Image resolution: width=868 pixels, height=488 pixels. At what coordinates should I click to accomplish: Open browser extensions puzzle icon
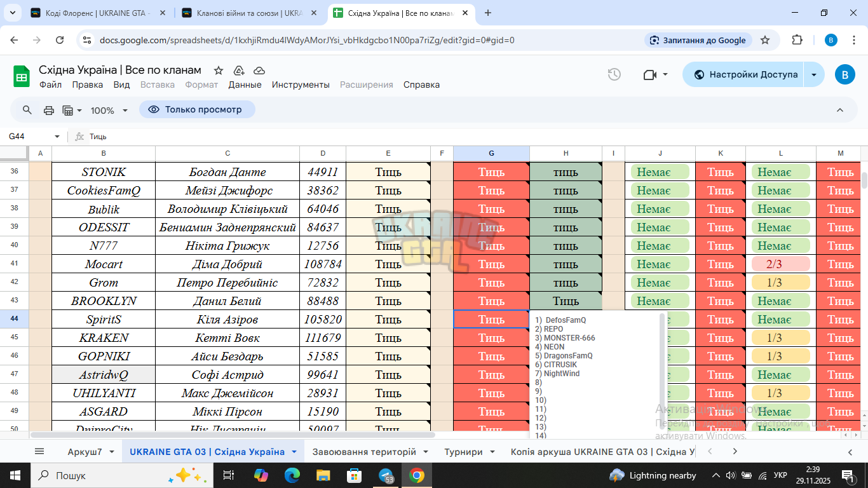[797, 40]
